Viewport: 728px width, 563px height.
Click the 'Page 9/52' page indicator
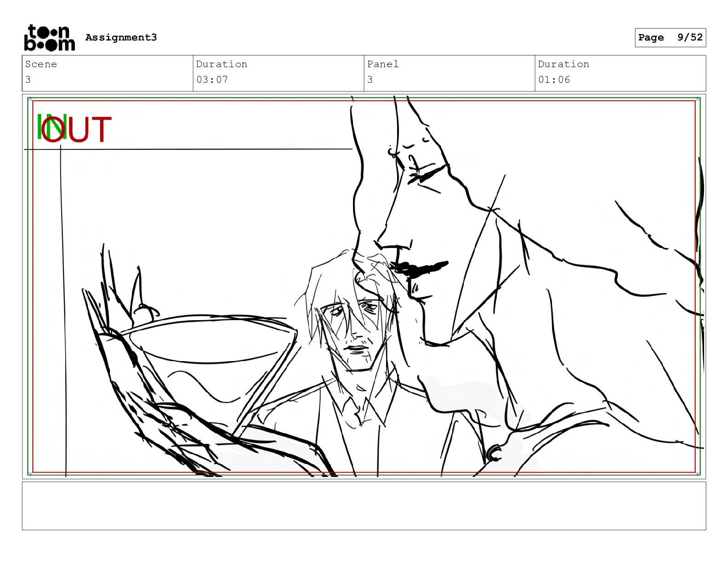(x=670, y=38)
